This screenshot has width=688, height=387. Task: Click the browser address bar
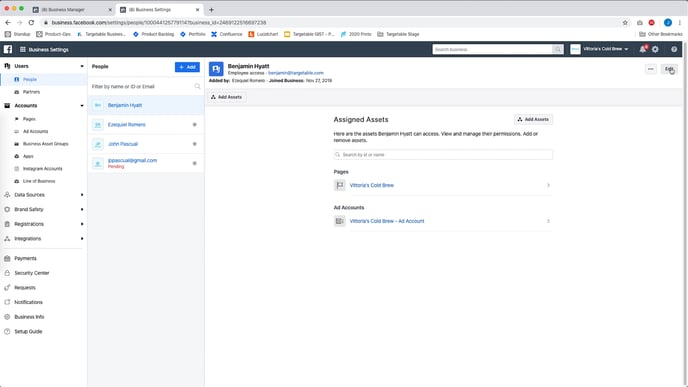point(329,22)
